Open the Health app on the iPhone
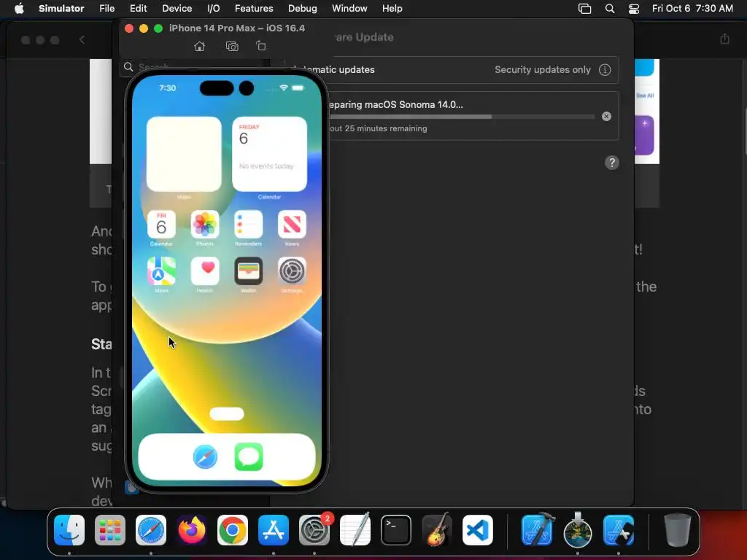Image resolution: width=747 pixels, height=560 pixels. [x=205, y=271]
